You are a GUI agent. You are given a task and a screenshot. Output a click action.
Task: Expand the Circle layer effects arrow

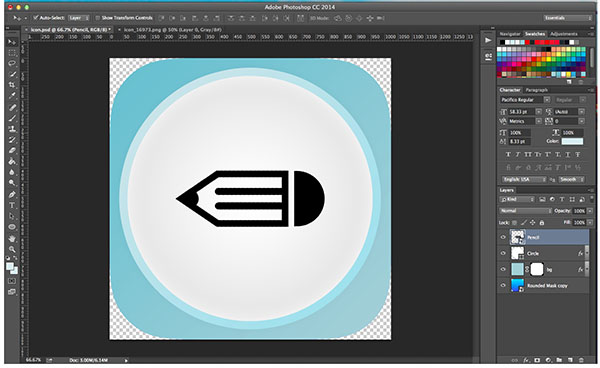click(x=587, y=253)
